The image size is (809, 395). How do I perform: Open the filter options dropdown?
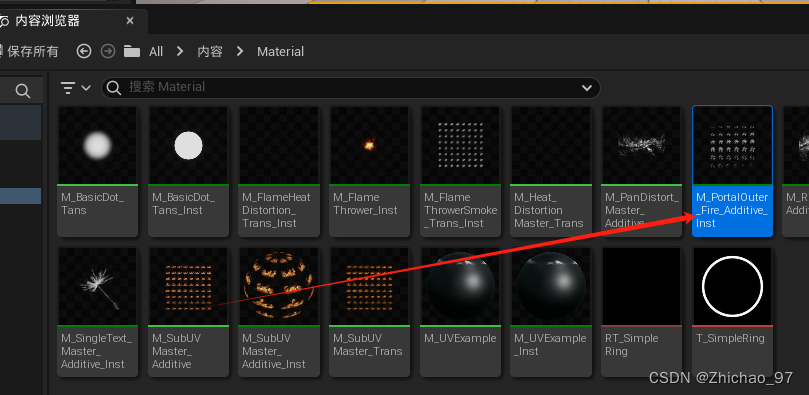(x=75, y=88)
